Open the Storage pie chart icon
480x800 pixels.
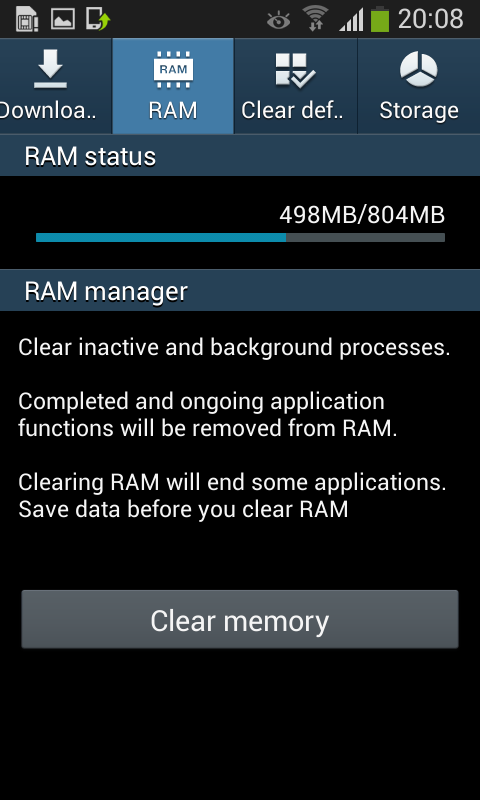click(419, 70)
